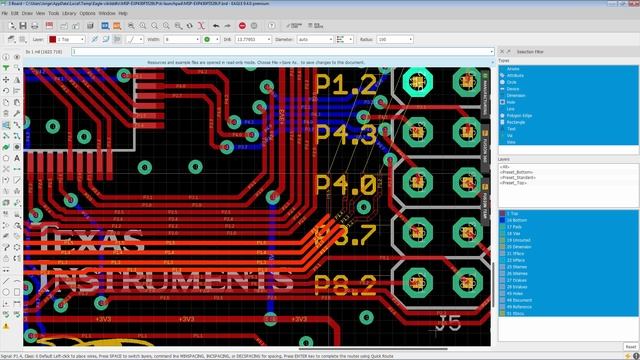The image size is (640, 360).
Task: Open Help with the question mark icon
Action: point(272,26)
